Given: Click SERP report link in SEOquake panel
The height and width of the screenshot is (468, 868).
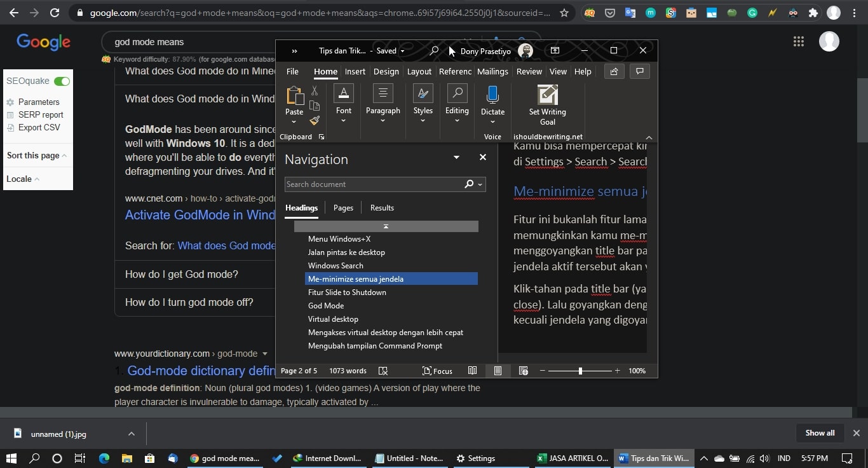Looking at the screenshot, I should click(x=41, y=115).
